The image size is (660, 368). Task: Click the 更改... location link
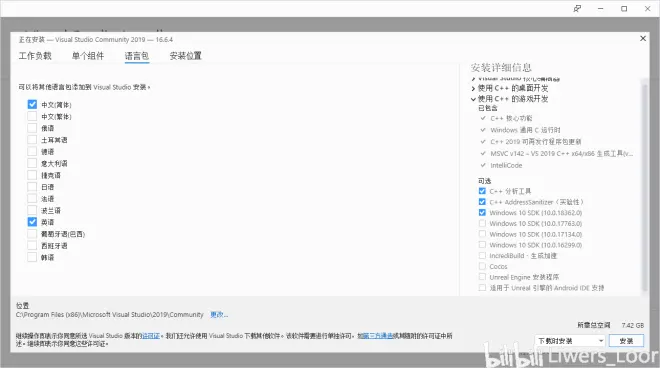219,315
